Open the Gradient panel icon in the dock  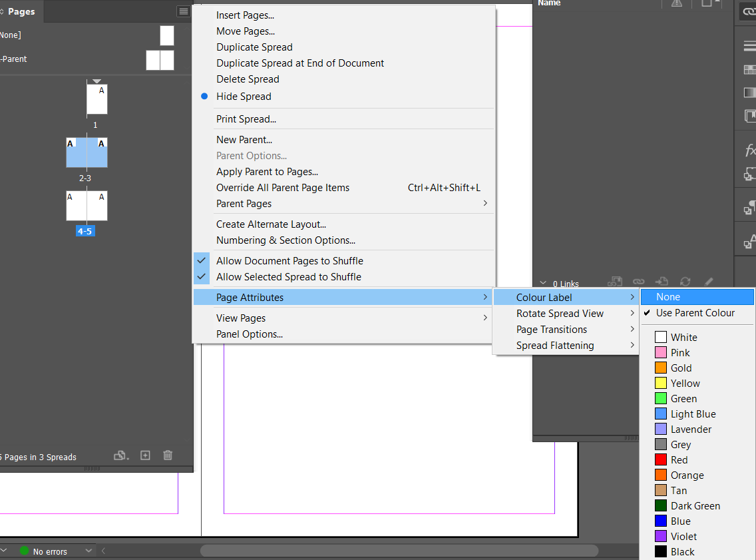[x=749, y=93]
